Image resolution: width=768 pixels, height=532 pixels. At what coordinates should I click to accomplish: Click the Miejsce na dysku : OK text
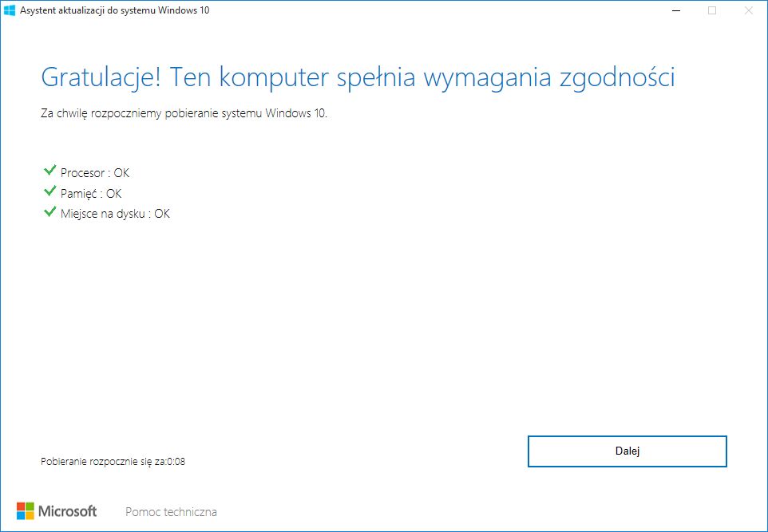pos(115,214)
